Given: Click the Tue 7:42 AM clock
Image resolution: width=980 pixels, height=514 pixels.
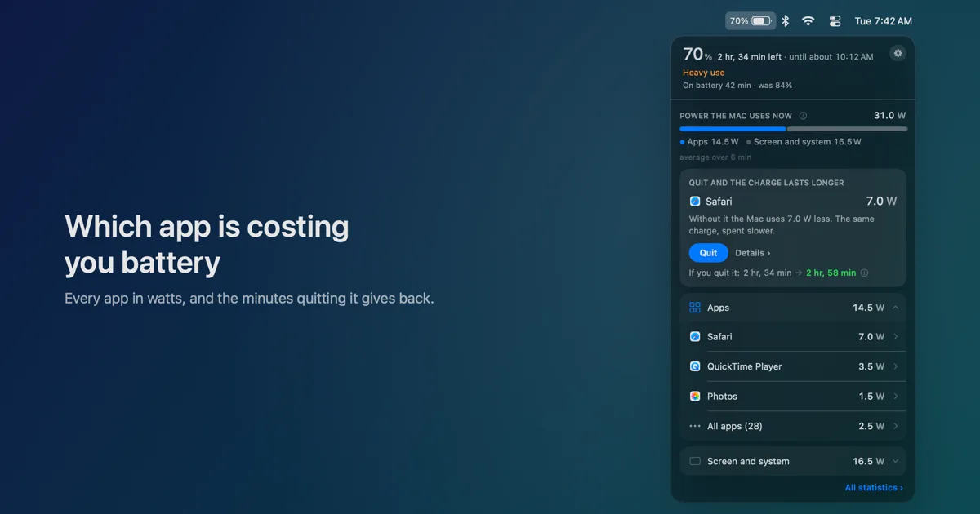Looking at the screenshot, I should 884,21.
